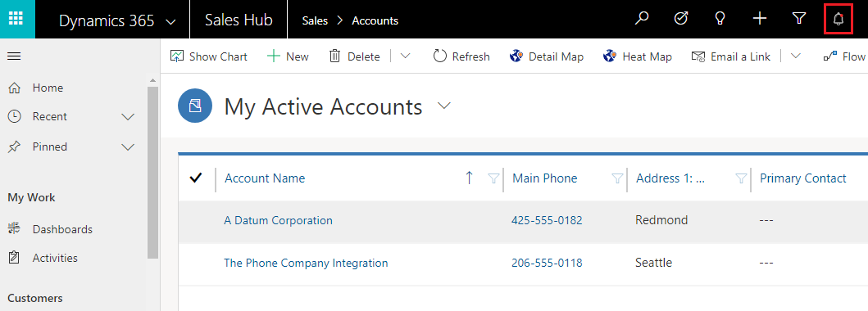
Task: Click the quick create plus icon
Action: point(760,19)
